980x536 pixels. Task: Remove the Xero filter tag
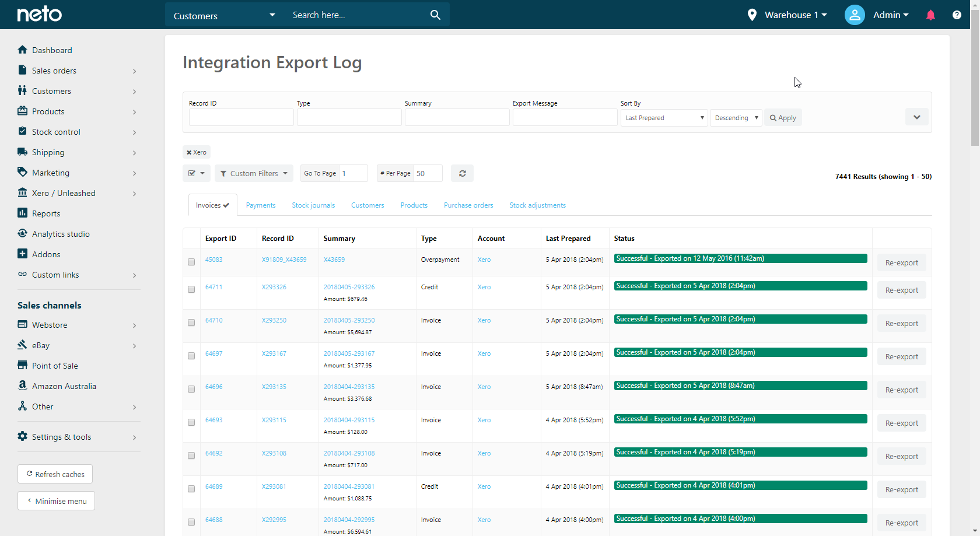[x=189, y=152]
